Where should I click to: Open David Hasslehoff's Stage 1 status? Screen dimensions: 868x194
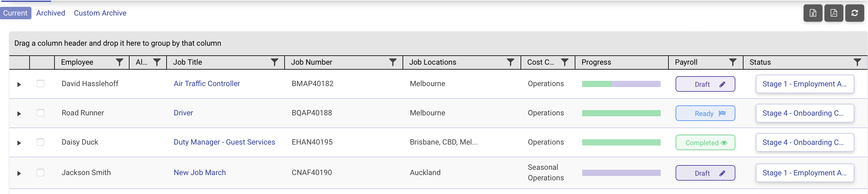coord(805,84)
